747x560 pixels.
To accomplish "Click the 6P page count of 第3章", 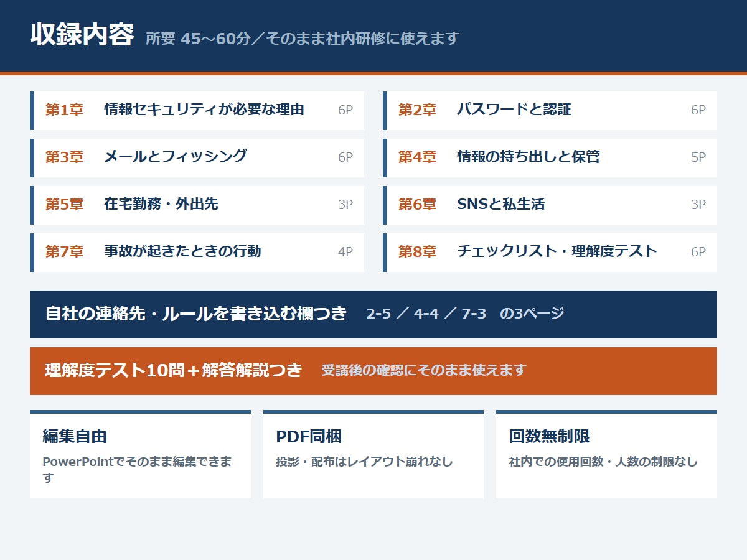I will pos(345,157).
